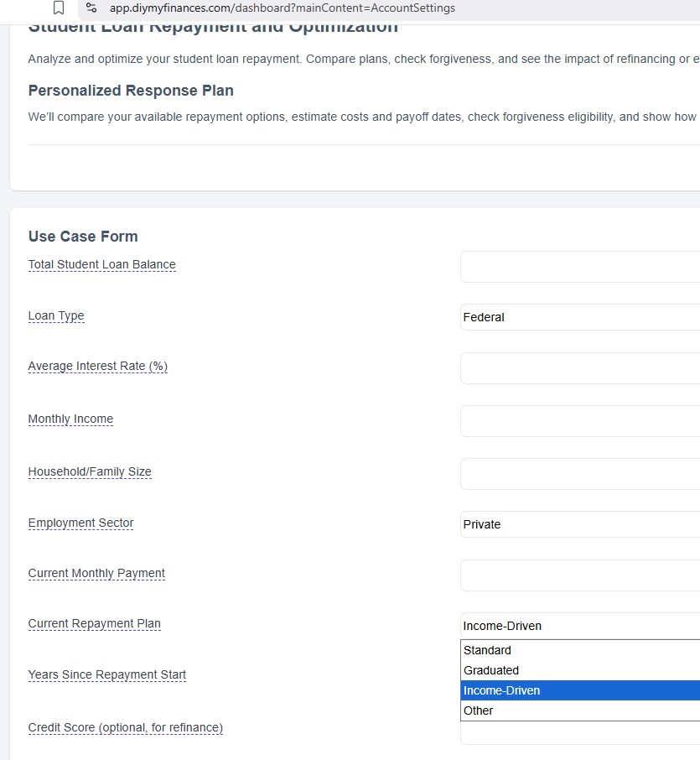Click the bookmark icon in the browser toolbar
The width and height of the screenshot is (700, 760).
click(x=57, y=8)
